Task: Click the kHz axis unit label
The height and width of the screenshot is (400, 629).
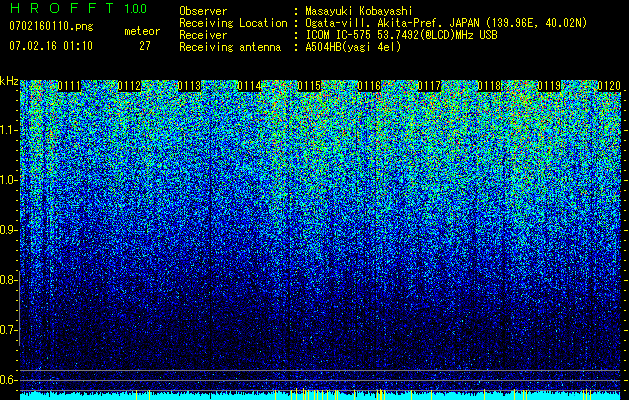Action: pos(9,81)
